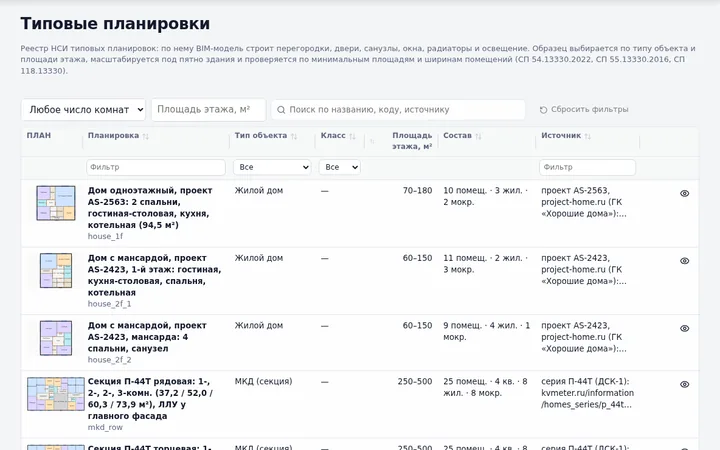
Task: Click the house_2f_1 code text
Action: tap(109, 304)
